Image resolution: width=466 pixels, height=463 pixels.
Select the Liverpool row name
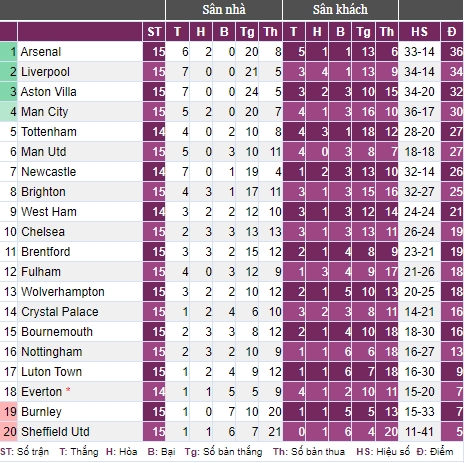45,72
